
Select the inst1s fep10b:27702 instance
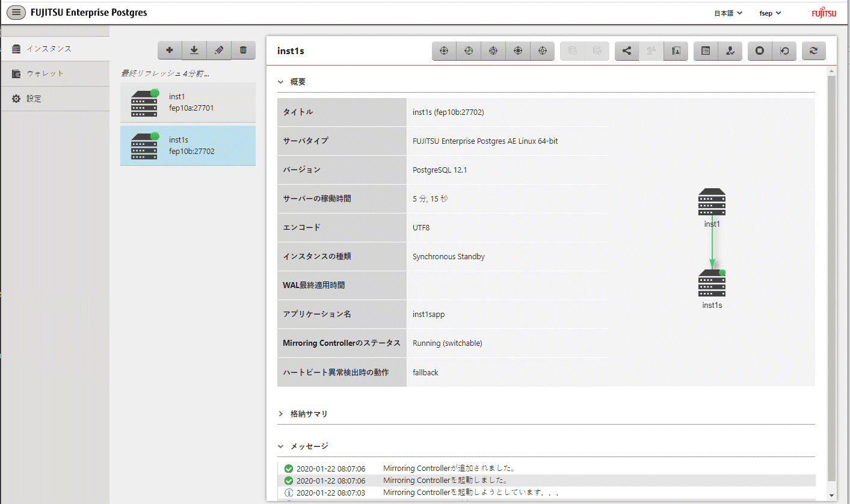point(188,146)
